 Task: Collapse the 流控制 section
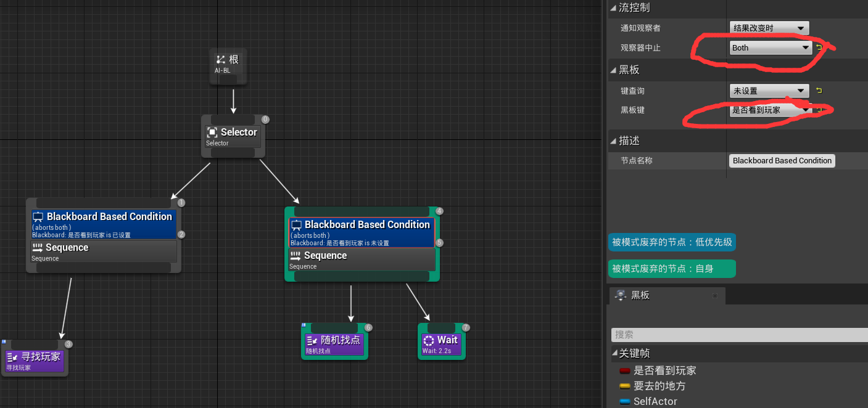pos(613,7)
